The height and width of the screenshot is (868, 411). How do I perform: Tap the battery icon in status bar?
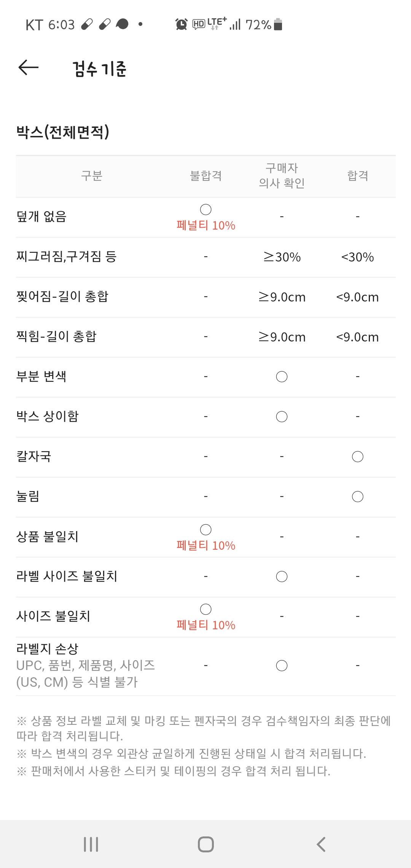pyautogui.click(x=278, y=24)
